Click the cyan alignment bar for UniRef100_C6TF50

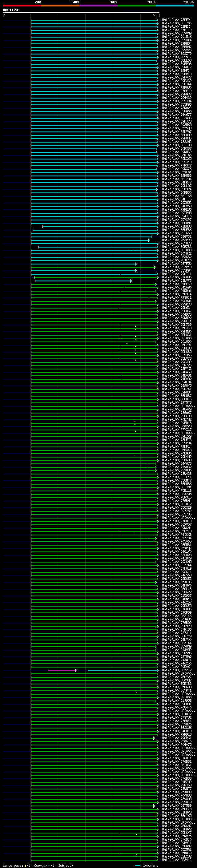(84, 264)
